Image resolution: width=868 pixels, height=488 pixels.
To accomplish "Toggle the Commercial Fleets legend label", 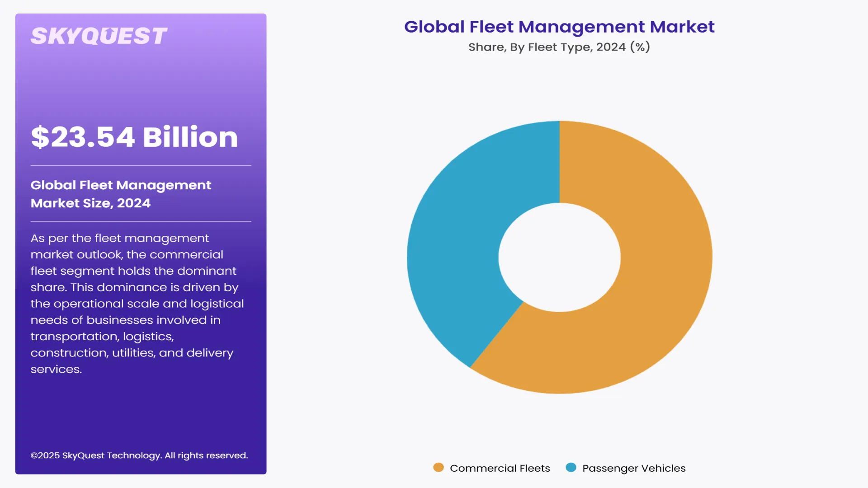I will click(x=500, y=468).
